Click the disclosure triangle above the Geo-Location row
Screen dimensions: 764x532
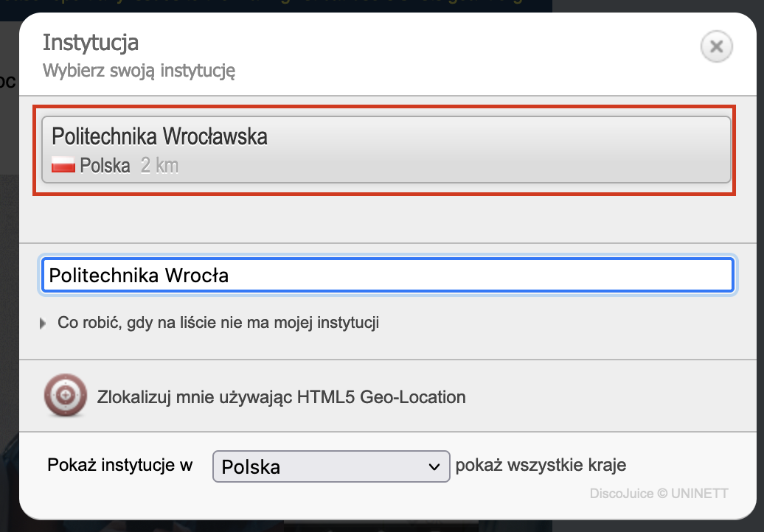pos(43,322)
